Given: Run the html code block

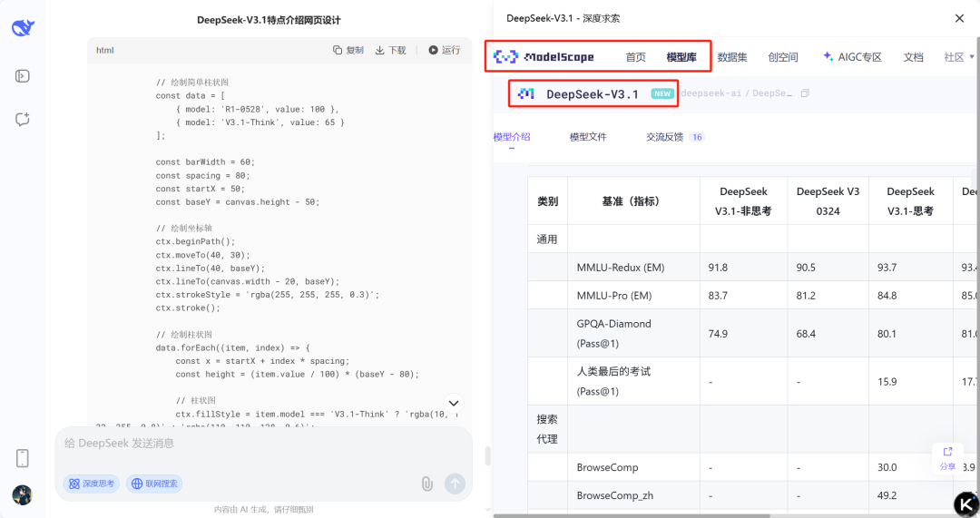Looking at the screenshot, I should coord(445,50).
